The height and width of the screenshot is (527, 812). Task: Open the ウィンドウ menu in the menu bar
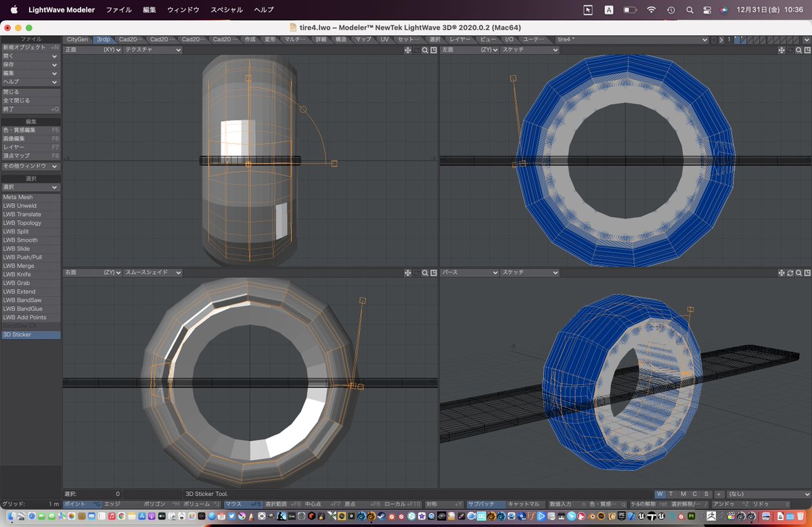(183, 10)
